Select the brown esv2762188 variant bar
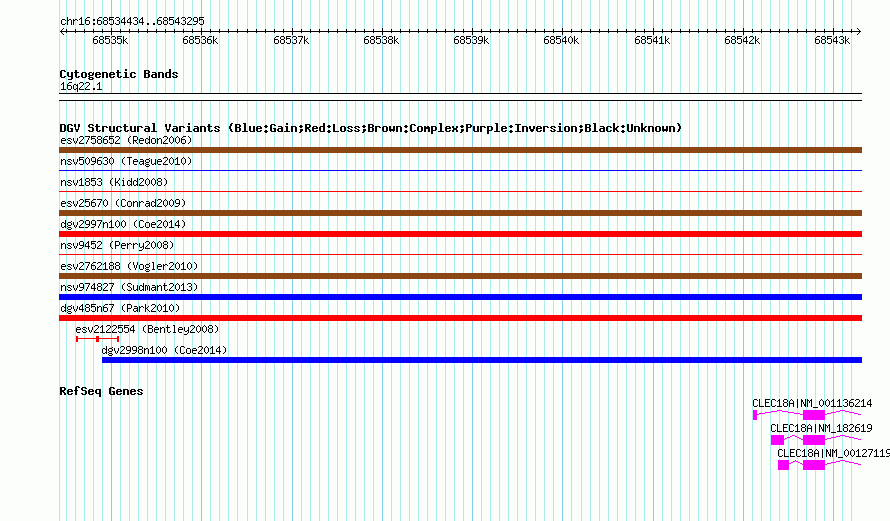The width and height of the screenshot is (890, 521). click(460, 276)
